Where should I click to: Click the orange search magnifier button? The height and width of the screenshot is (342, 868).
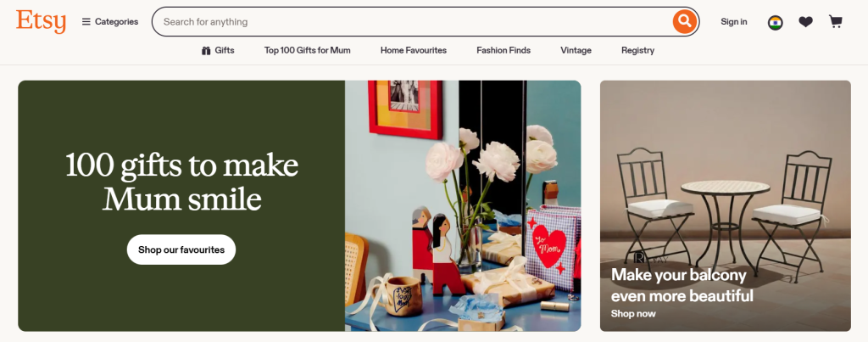685,21
